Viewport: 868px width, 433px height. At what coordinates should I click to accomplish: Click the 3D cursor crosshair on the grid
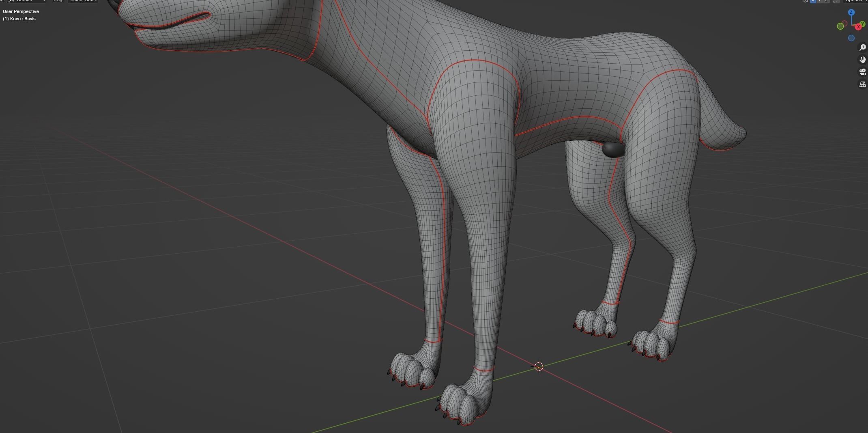click(x=539, y=367)
